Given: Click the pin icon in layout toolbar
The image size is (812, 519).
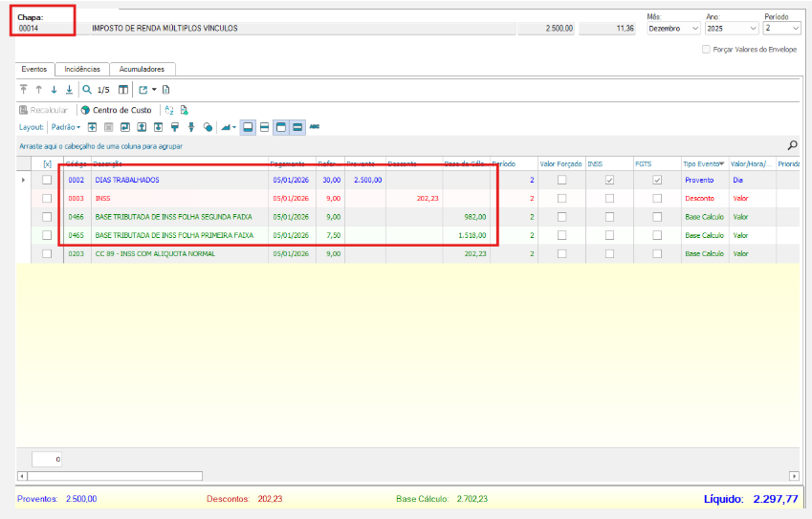Looking at the screenshot, I should (191, 127).
